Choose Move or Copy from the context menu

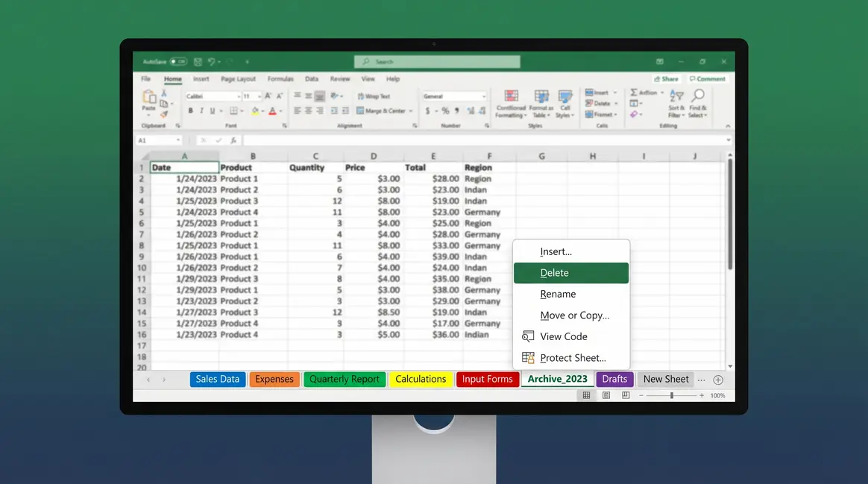[570, 315]
